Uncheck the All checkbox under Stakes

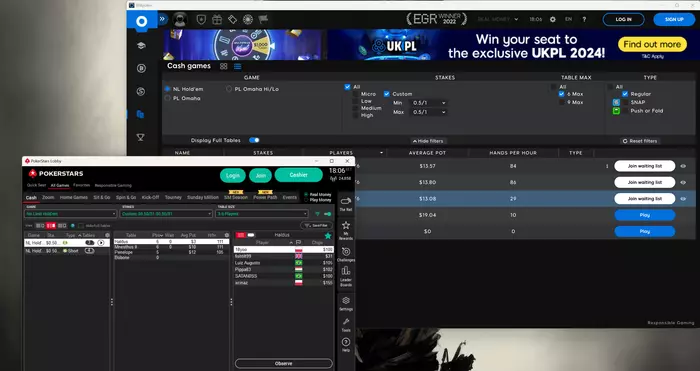[x=347, y=87]
